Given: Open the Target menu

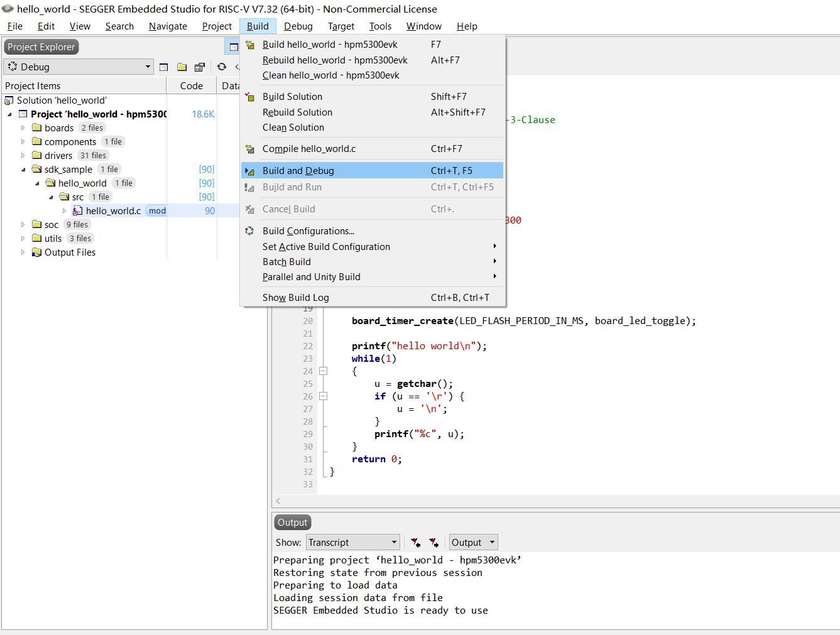Looking at the screenshot, I should point(341,26).
